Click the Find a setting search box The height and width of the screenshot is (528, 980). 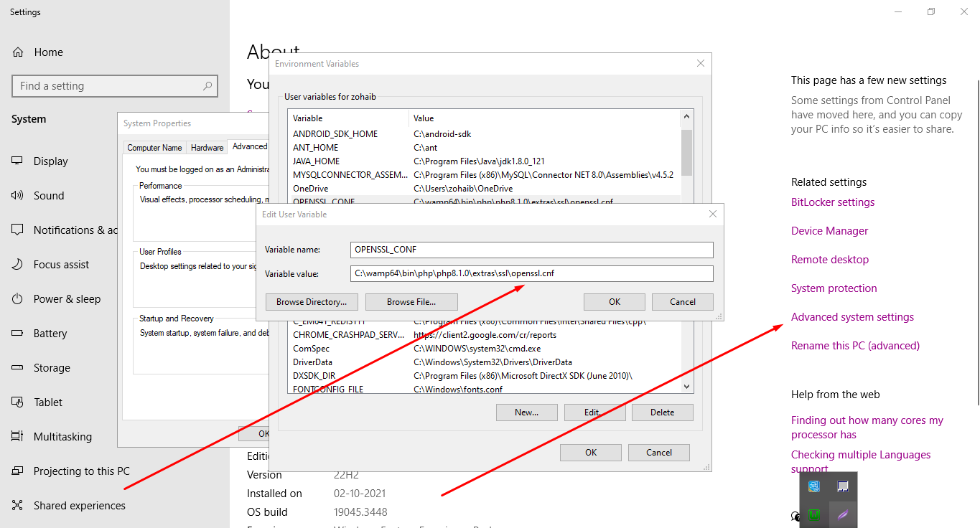pos(115,86)
